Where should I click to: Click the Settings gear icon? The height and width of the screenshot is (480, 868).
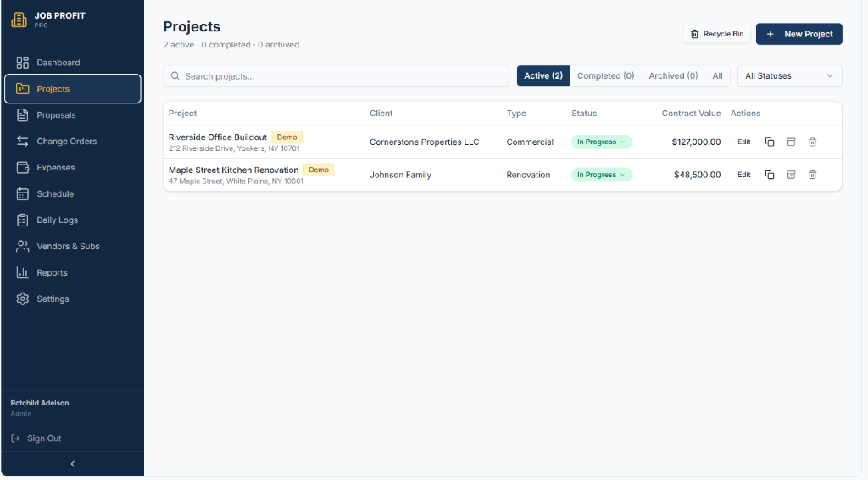click(x=22, y=299)
